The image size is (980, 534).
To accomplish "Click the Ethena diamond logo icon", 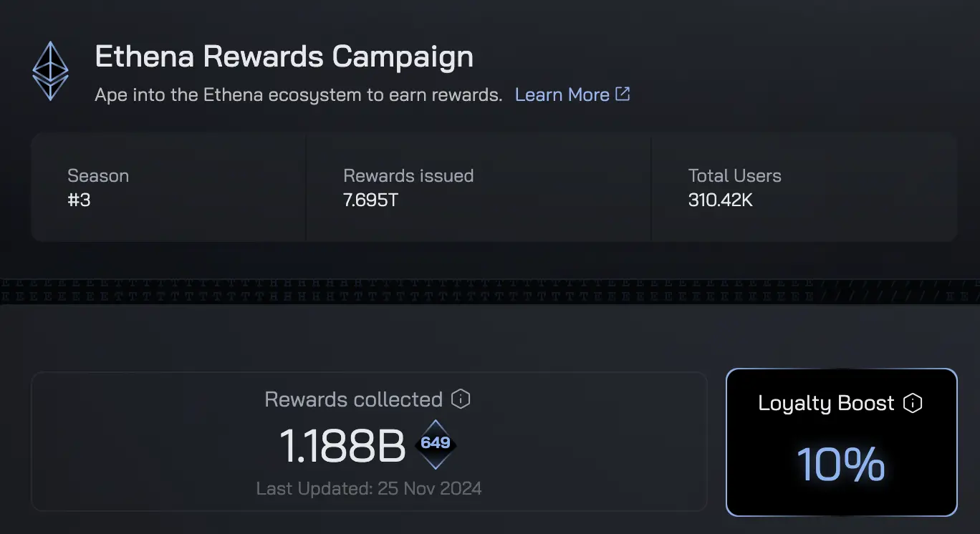I will pos(50,71).
